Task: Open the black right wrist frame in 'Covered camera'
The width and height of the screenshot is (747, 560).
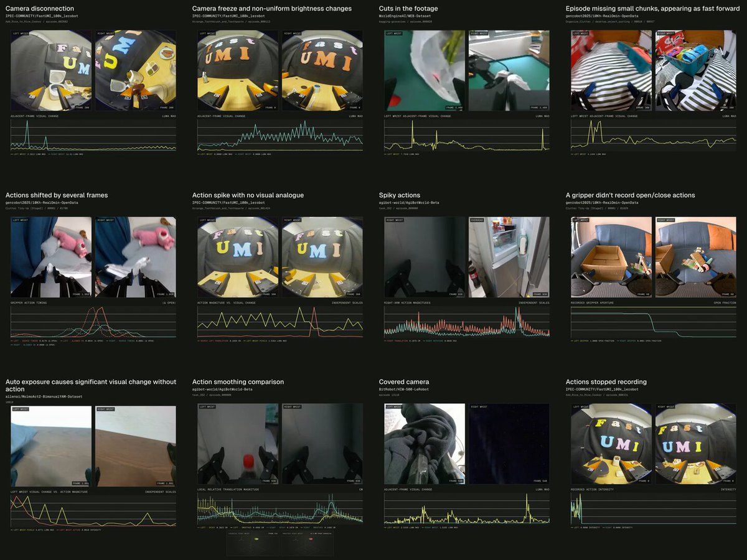Action: click(509, 444)
